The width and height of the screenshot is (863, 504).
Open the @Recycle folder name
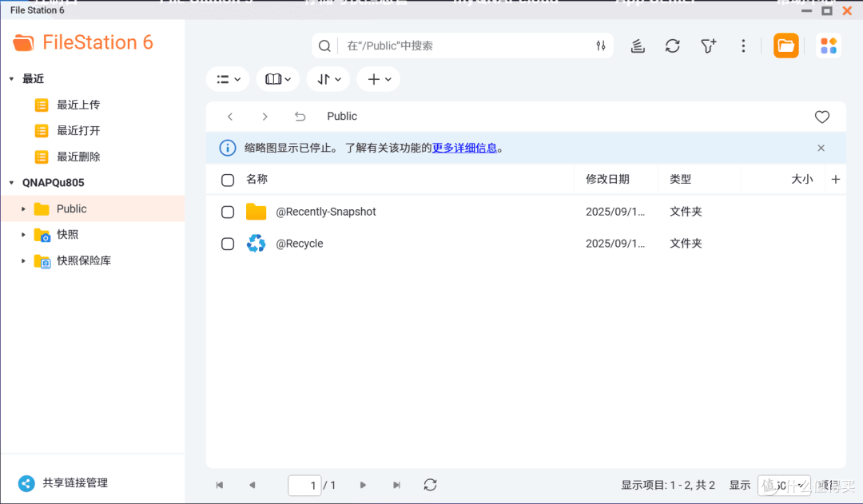(300, 244)
